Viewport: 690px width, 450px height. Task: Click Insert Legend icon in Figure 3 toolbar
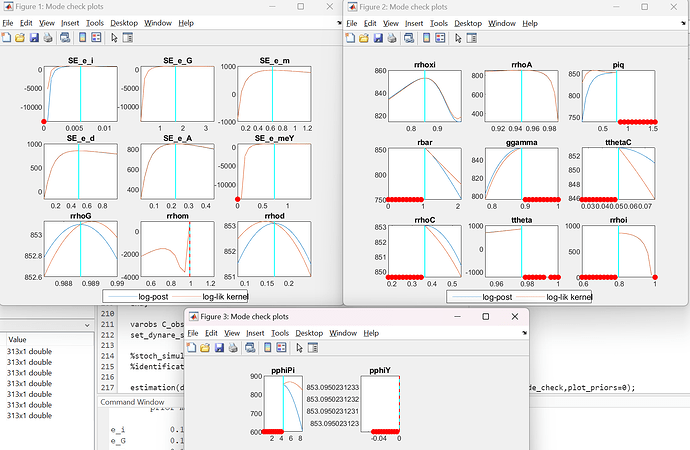[x=281, y=348]
